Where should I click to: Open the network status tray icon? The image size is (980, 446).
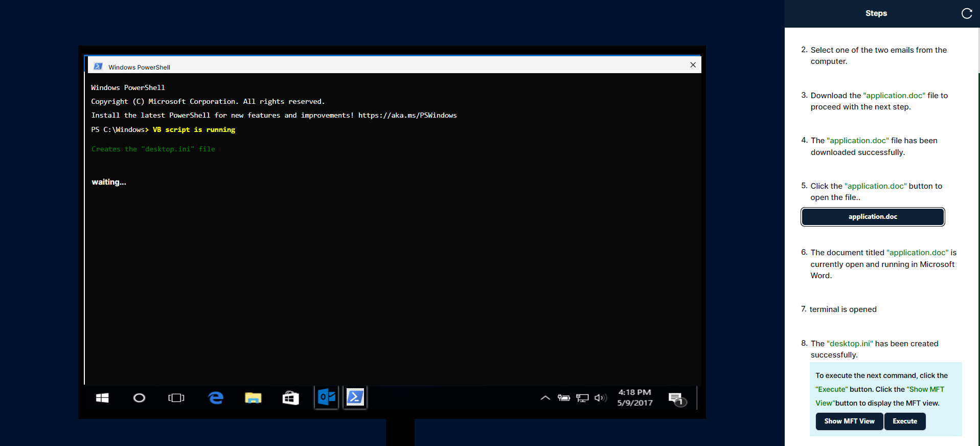(582, 398)
